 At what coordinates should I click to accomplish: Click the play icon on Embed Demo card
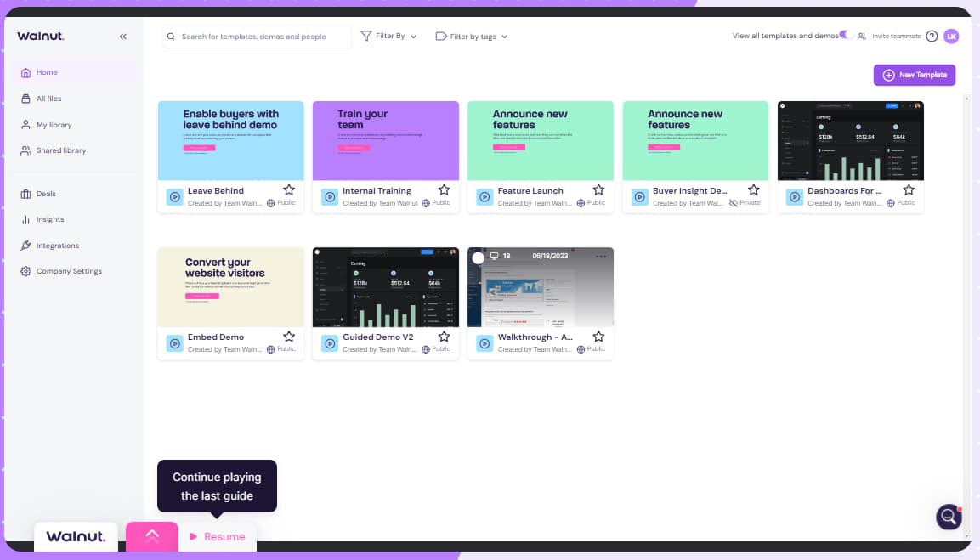tap(173, 343)
